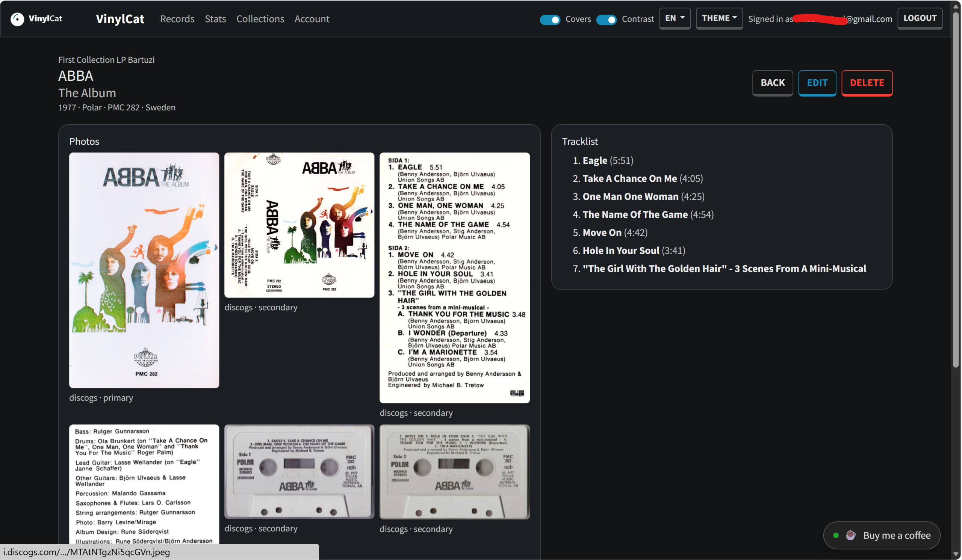Image resolution: width=962 pixels, height=560 pixels.
Task: Click the coffee cup icon
Action: coord(850,535)
